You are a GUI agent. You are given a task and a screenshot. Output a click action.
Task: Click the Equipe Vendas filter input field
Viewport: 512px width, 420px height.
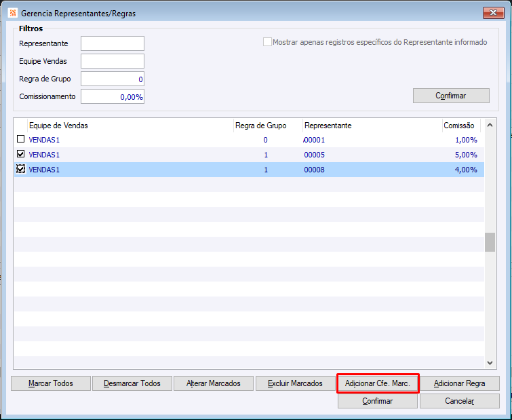113,61
